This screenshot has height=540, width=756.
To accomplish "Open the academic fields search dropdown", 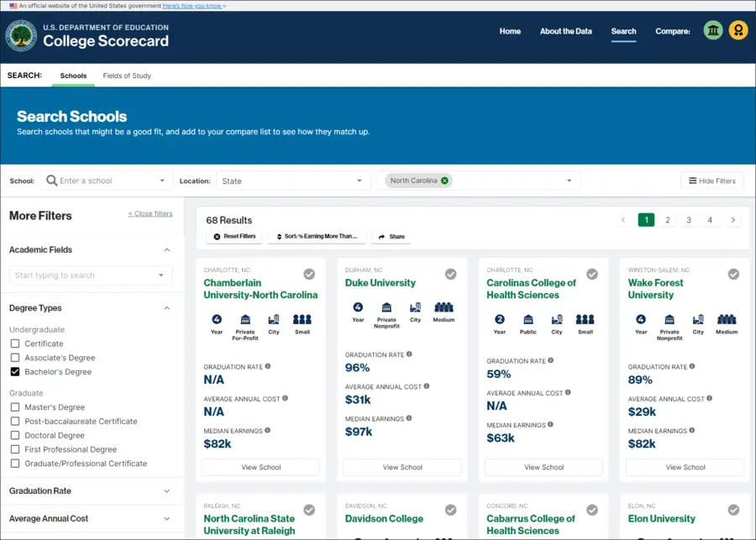I will tap(161, 275).
